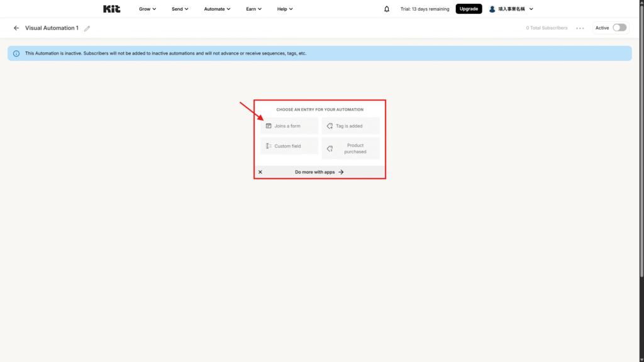
Task: Open the account name dropdown chevron
Action: (531, 9)
